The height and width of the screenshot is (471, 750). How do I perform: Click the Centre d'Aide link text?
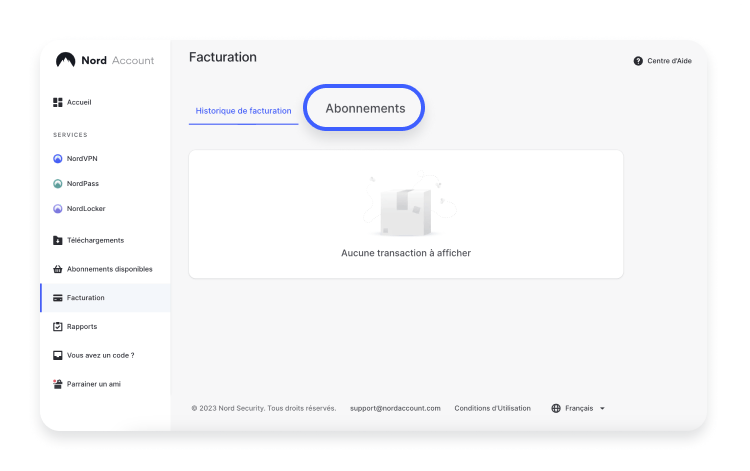coord(669,61)
